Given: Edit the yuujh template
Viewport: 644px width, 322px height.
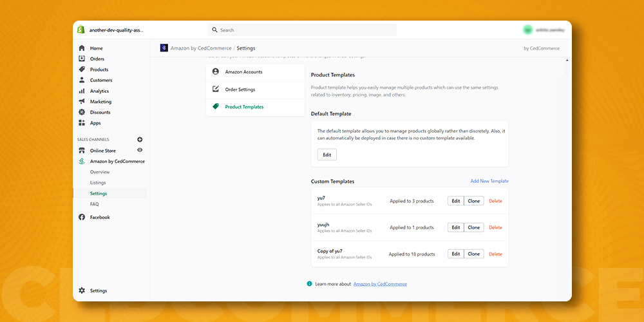Looking at the screenshot, I should point(456,227).
